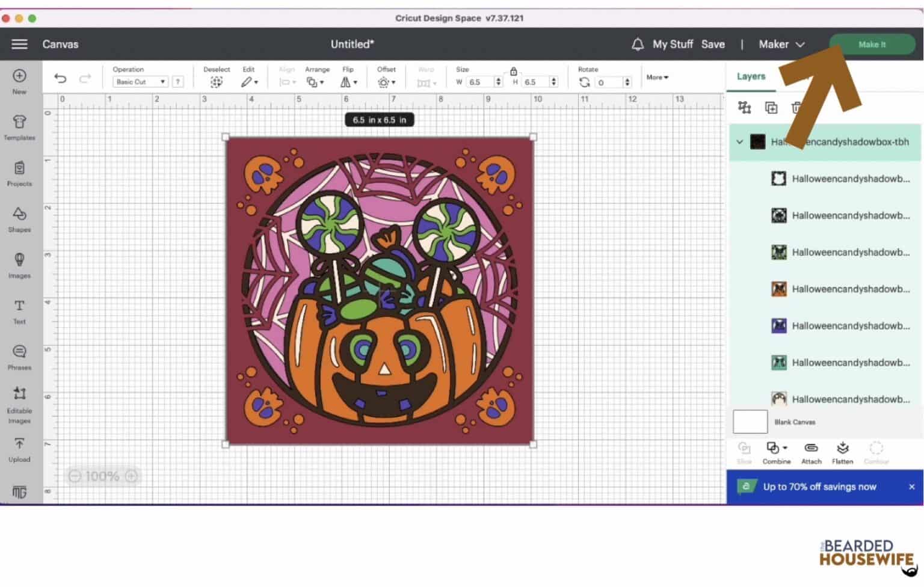Open the hamburger menu next to Canvas
Image resolution: width=924 pixels, height=587 pixels.
pyautogui.click(x=19, y=44)
